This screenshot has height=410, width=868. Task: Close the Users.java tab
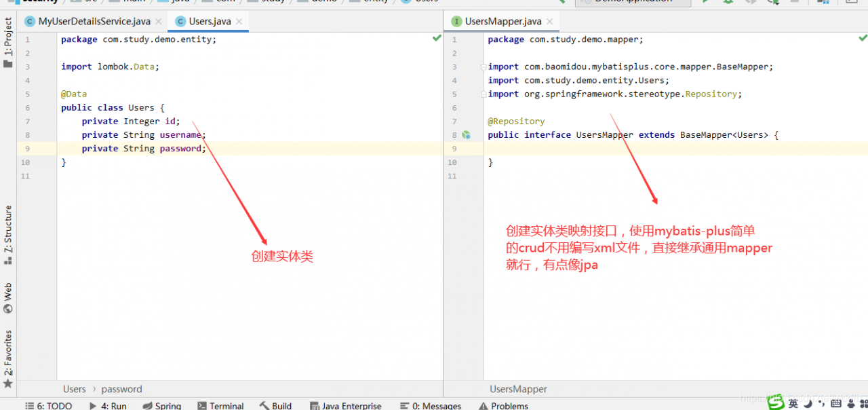(239, 22)
